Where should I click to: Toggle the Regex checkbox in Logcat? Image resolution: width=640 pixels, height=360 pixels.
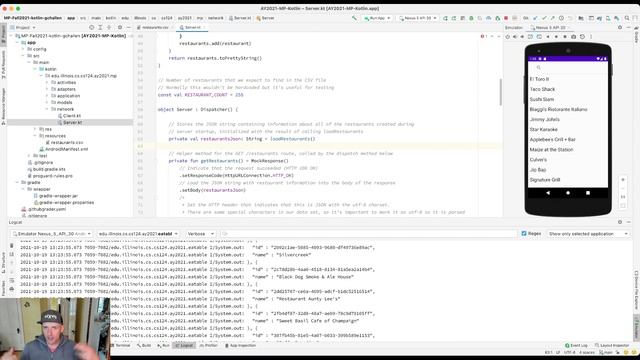(x=524, y=233)
